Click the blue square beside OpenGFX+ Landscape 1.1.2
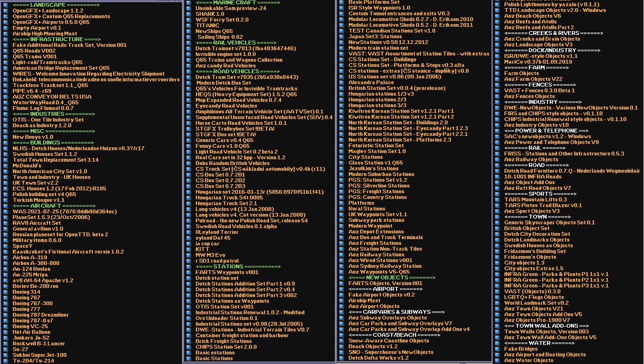 click(x=6, y=10)
